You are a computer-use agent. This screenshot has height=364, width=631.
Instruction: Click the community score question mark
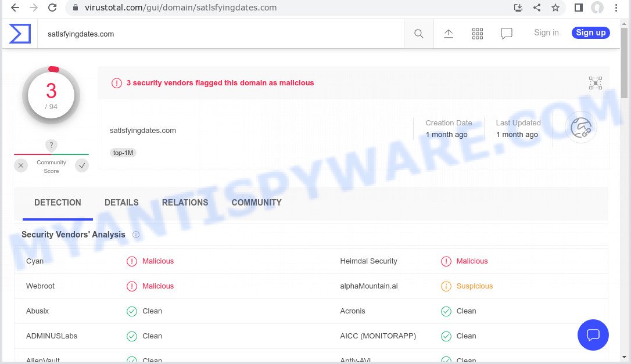[51, 145]
